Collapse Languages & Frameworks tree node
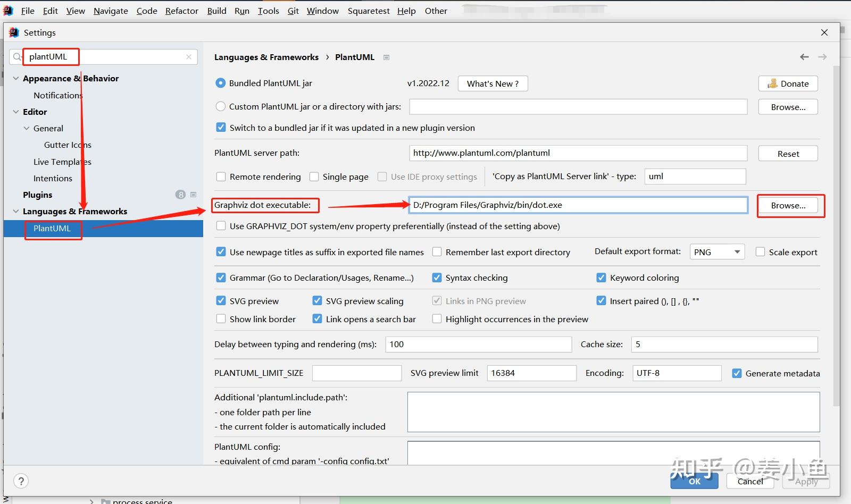This screenshot has height=504, width=851. [15, 211]
